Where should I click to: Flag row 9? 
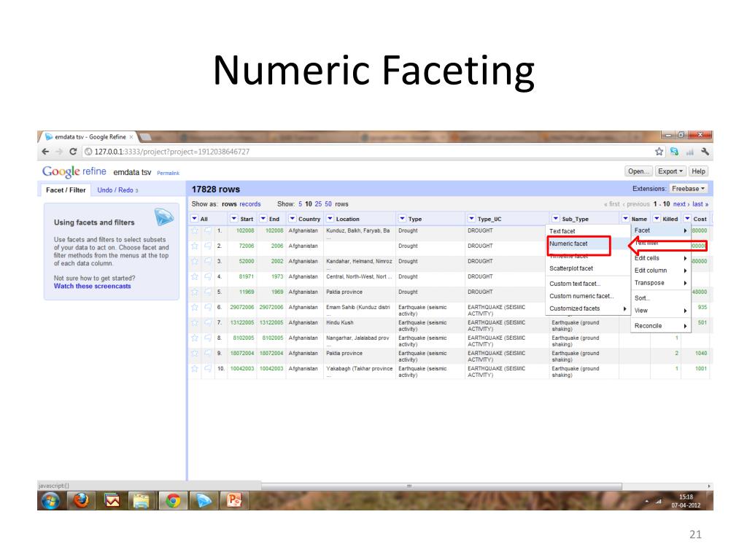click(208, 354)
